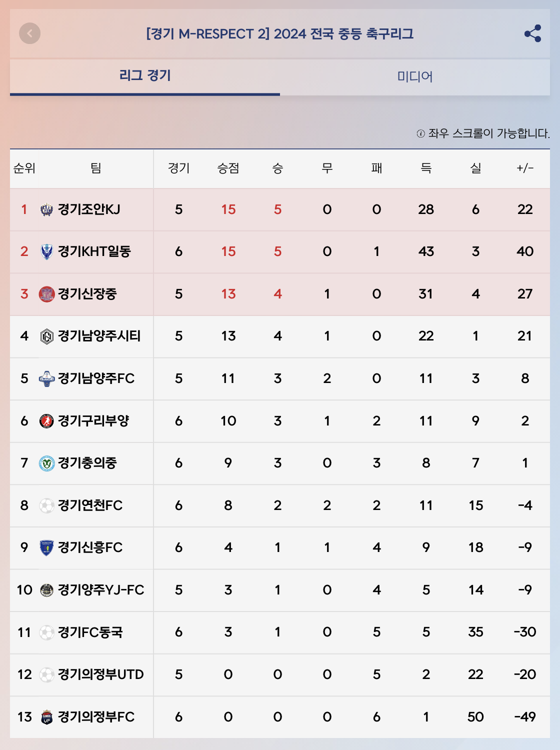Viewport: 560px width, 750px height.
Task: Click the 경기조안KJ team crest
Action: pos(46,209)
